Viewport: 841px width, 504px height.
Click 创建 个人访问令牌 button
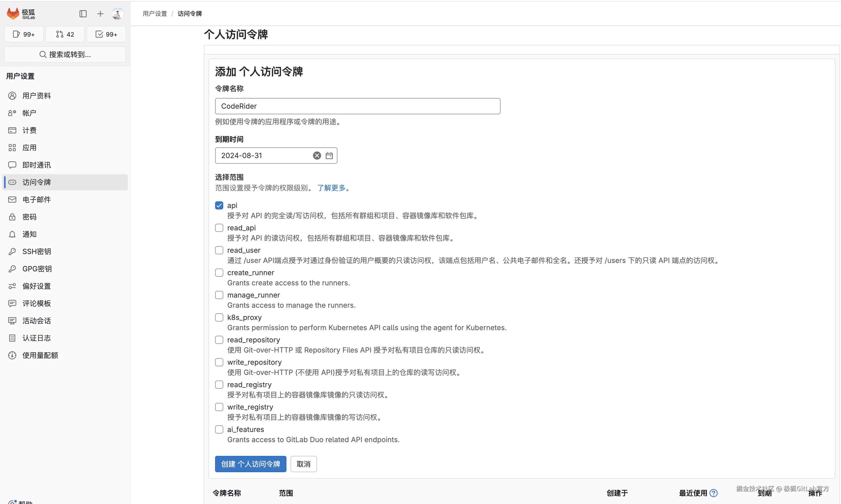pyautogui.click(x=251, y=464)
